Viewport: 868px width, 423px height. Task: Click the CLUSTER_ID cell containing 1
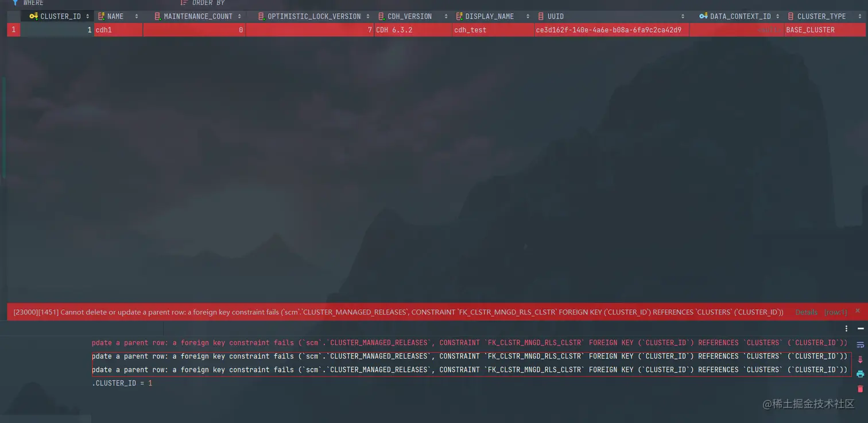click(x=57, y=30)
